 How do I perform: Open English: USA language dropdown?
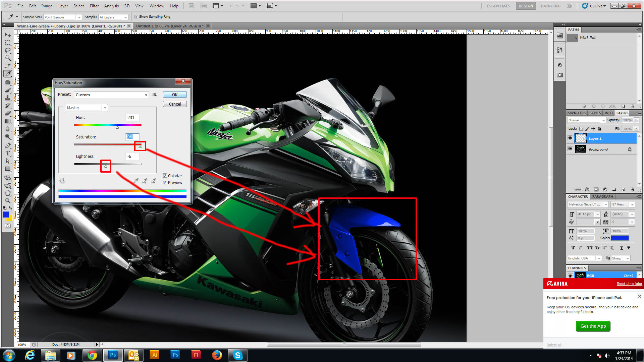pos(584,258)
